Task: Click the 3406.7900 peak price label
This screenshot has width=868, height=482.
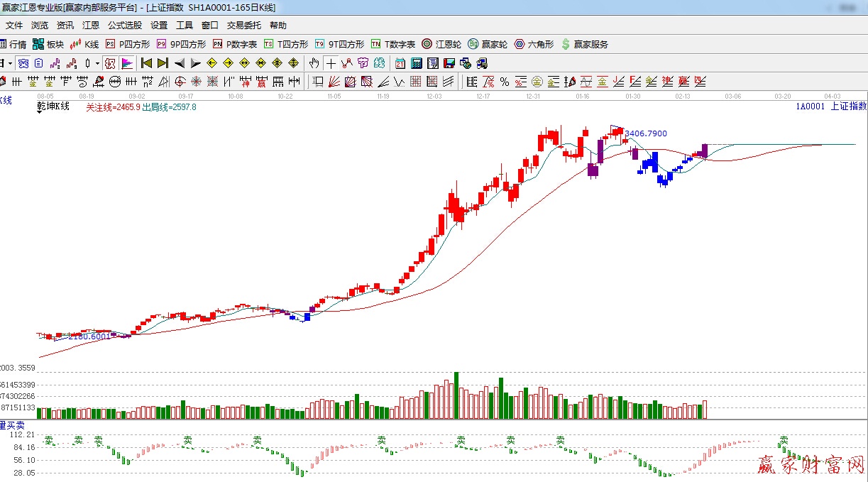Action: 645,133
